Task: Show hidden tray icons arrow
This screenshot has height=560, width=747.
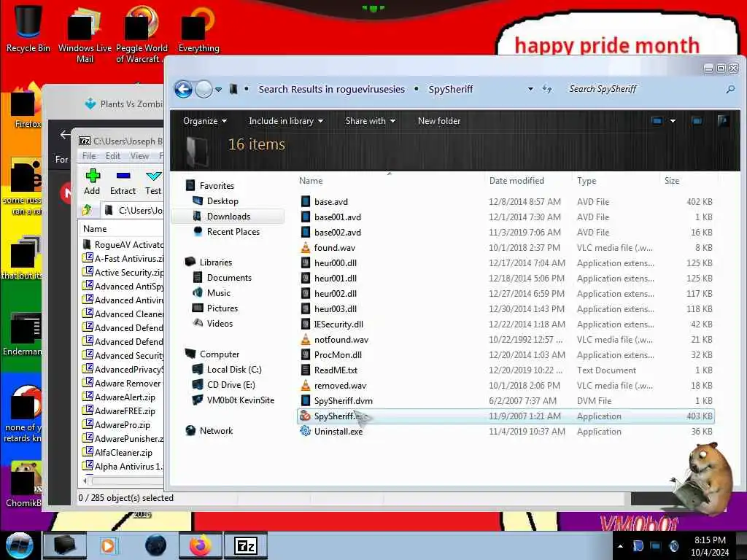Action: (x=620, y=546)
